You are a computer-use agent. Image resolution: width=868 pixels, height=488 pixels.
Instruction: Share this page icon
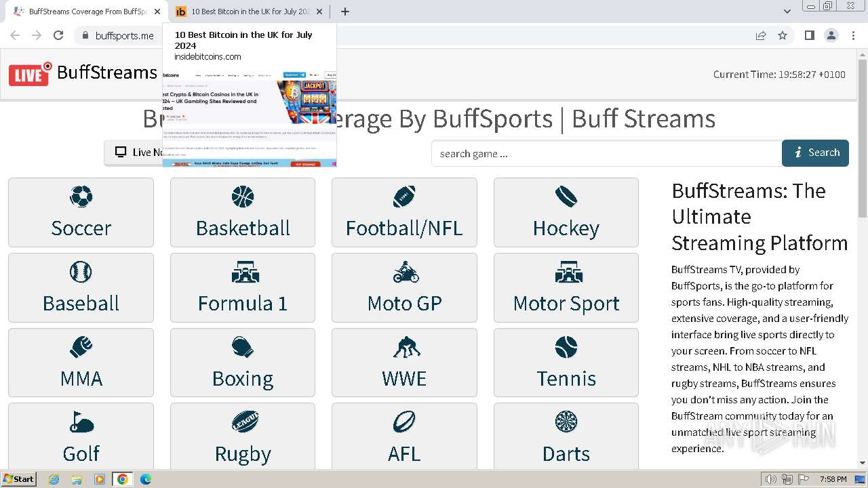pyautogui.click(x=761, y=35)
